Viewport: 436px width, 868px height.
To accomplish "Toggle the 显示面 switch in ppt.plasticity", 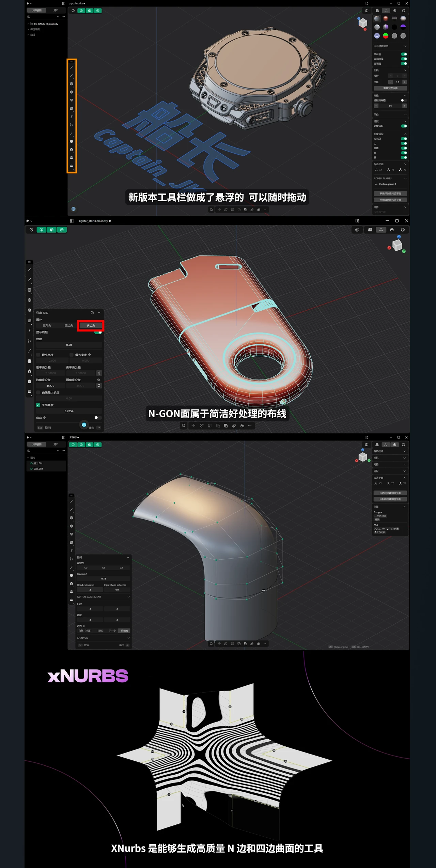I will (404, 64).
